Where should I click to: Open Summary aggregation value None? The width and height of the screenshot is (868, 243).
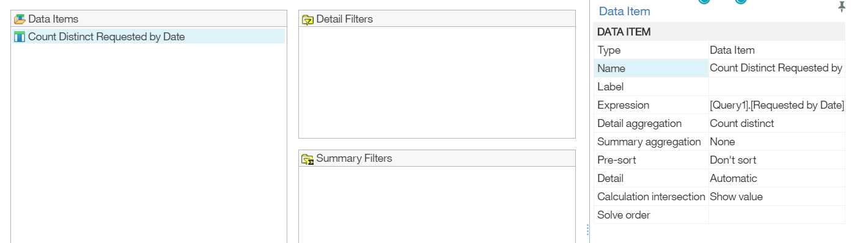coord(777,142)
